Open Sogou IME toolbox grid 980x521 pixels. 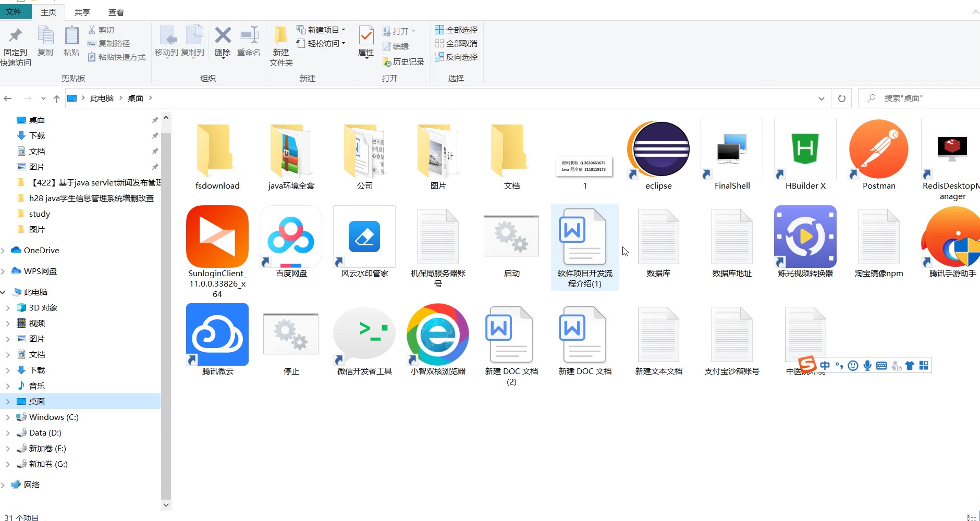[924, 366]
